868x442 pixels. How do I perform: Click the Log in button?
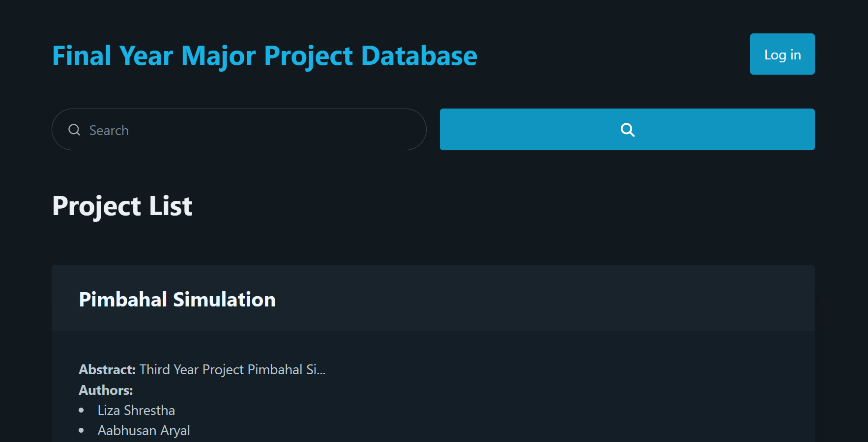click(x=782, y=54)
